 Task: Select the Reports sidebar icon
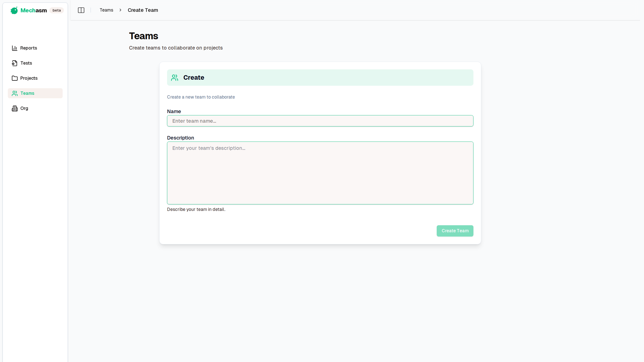pos(15,48)
